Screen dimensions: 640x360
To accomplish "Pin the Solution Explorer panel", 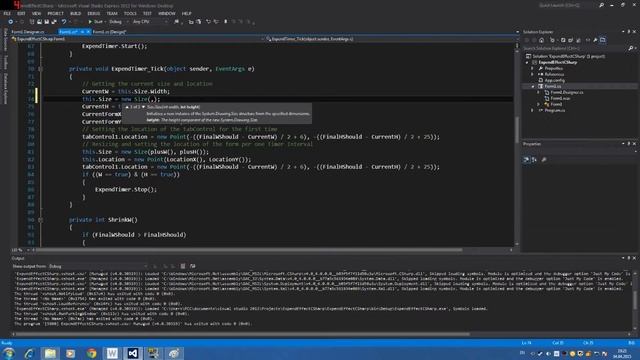I will pyautogui.click(x=629, y=31).
